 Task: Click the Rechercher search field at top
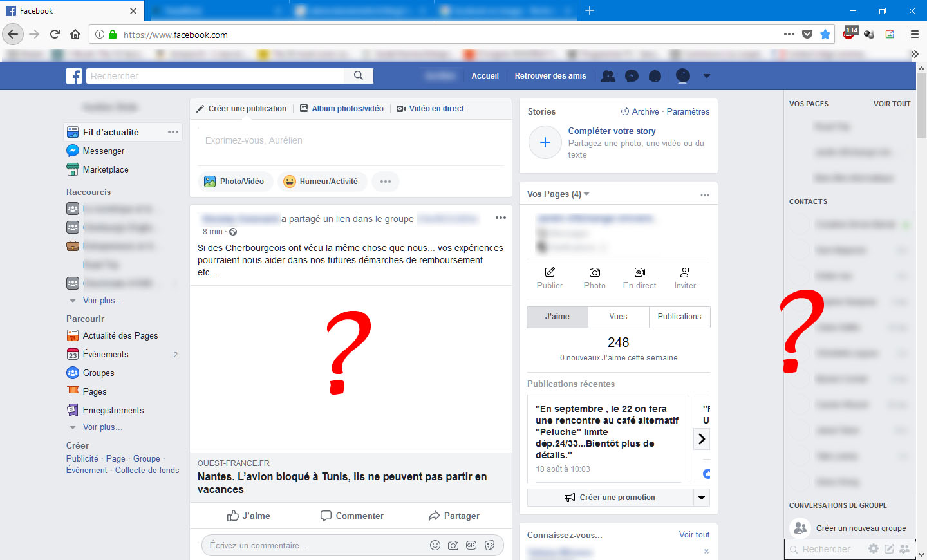[216, 76]
